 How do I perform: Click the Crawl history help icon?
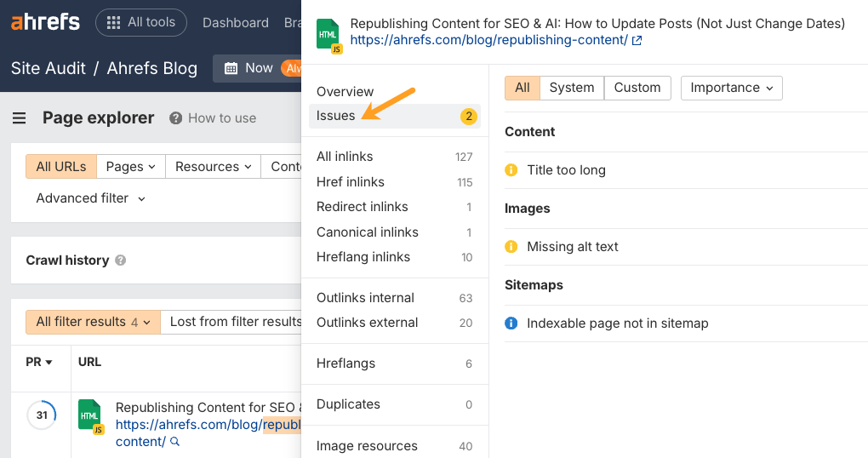click(x=121, y=260)
